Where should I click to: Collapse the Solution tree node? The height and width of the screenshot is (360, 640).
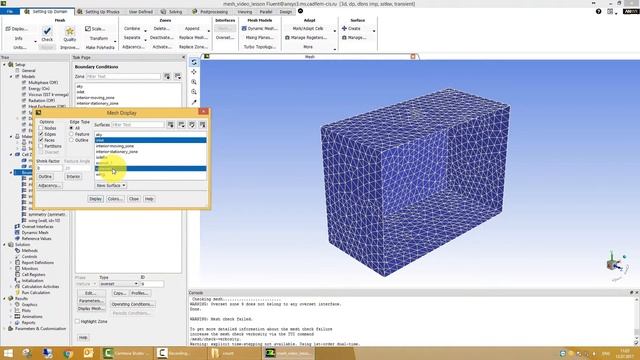4,244
